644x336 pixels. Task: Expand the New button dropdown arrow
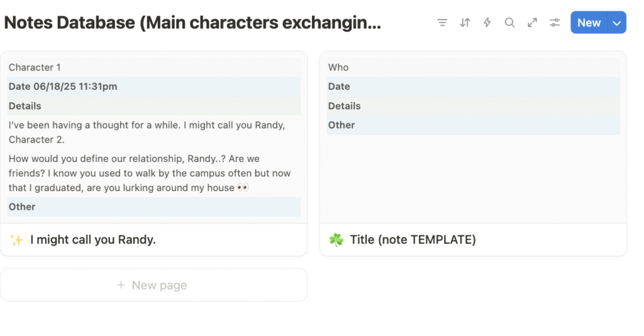[x=616, y=23]
